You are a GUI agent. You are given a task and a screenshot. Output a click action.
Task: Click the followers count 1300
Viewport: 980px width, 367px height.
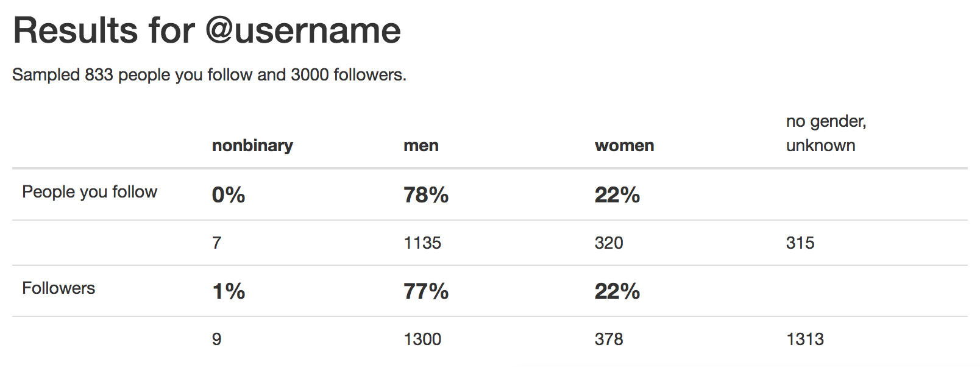pyautogui.click(x=422, y=339)
